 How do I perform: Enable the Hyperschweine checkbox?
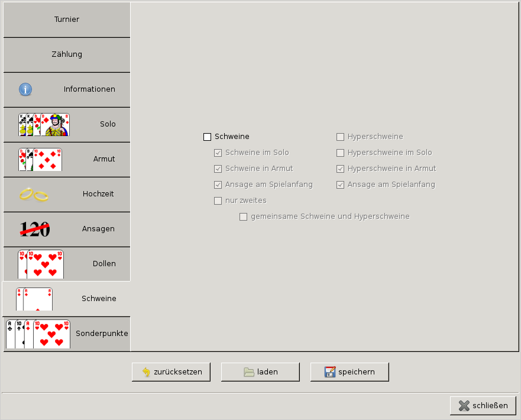pos(340,137)
